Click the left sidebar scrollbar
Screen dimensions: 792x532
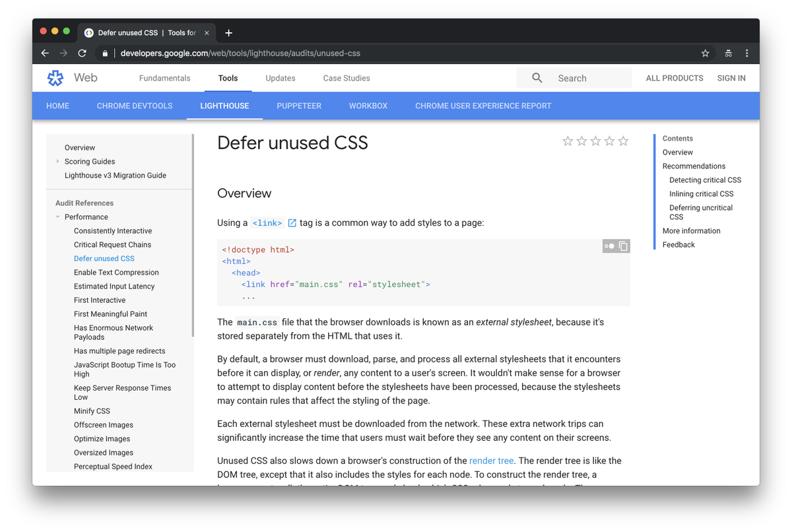[x=193, y=236]
